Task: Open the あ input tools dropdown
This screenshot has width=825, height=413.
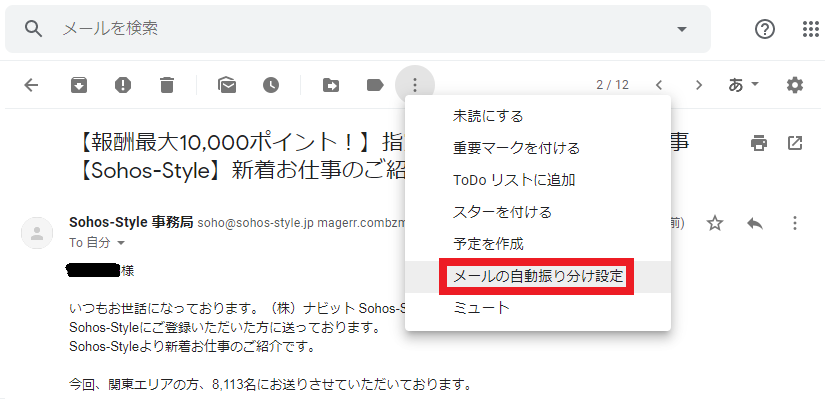Action: pyautogui.click(x=743, y=84)
